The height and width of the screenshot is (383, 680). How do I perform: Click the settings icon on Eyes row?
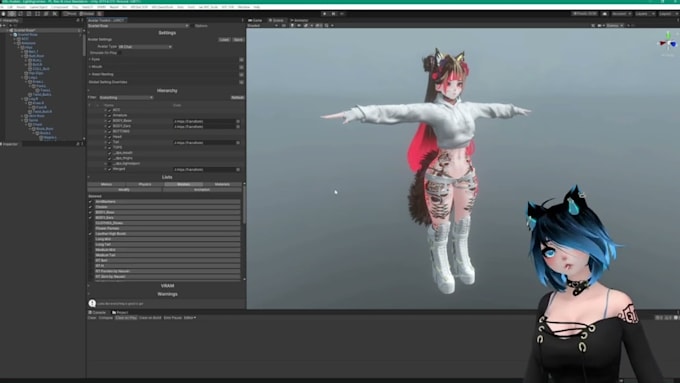pyautogui.click(x=241, y=59)
